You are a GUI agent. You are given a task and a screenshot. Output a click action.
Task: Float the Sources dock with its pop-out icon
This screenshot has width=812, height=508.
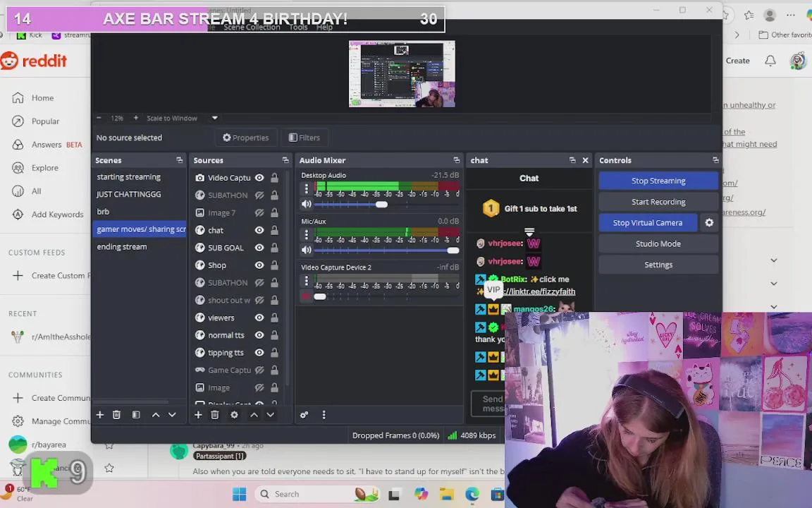[285, 160]
